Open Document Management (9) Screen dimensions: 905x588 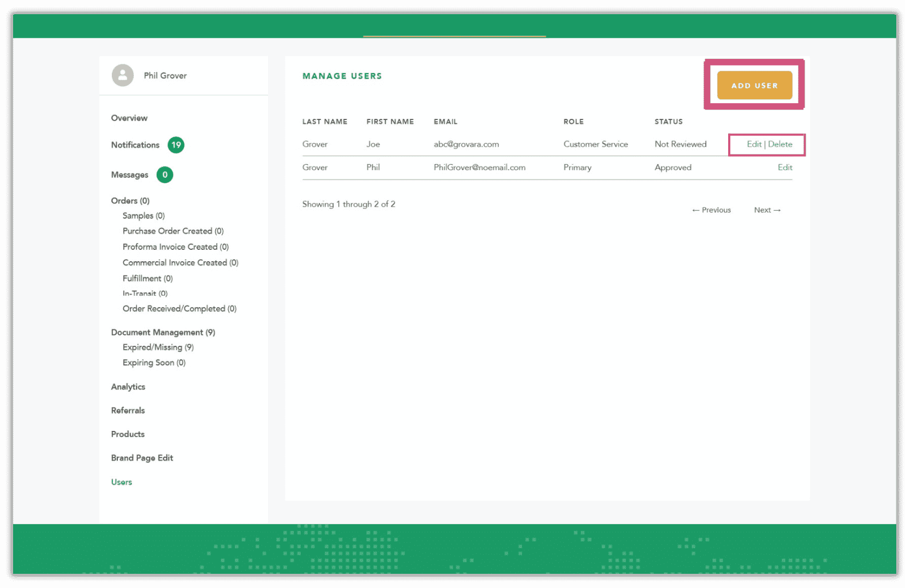pyautogui.click(x=163, y=332)
